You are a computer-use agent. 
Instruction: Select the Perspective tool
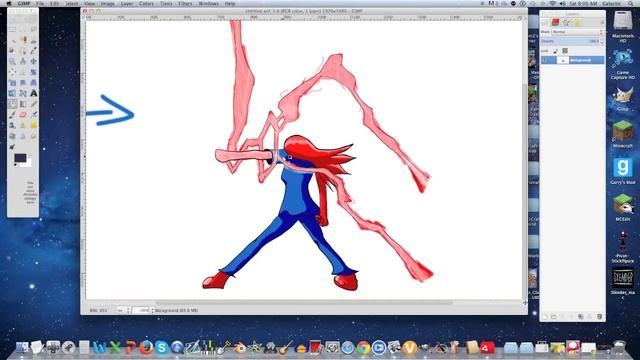point(33,82)
